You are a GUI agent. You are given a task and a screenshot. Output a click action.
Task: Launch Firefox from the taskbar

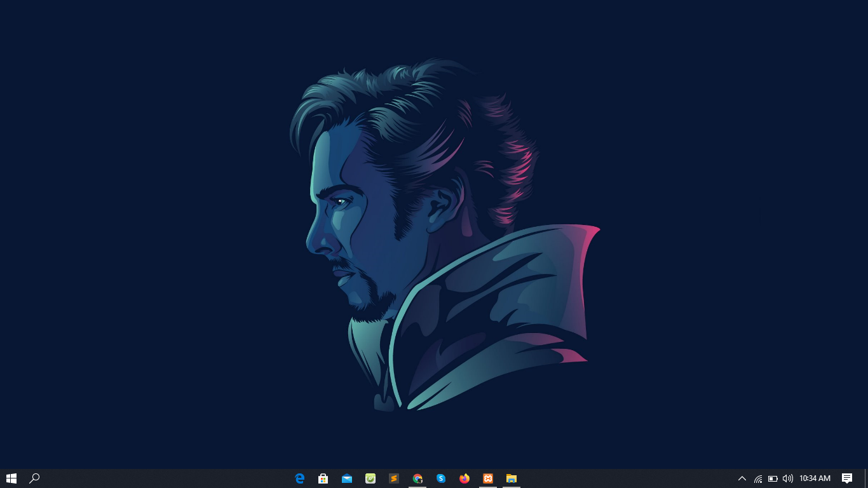tap(465, 478)
